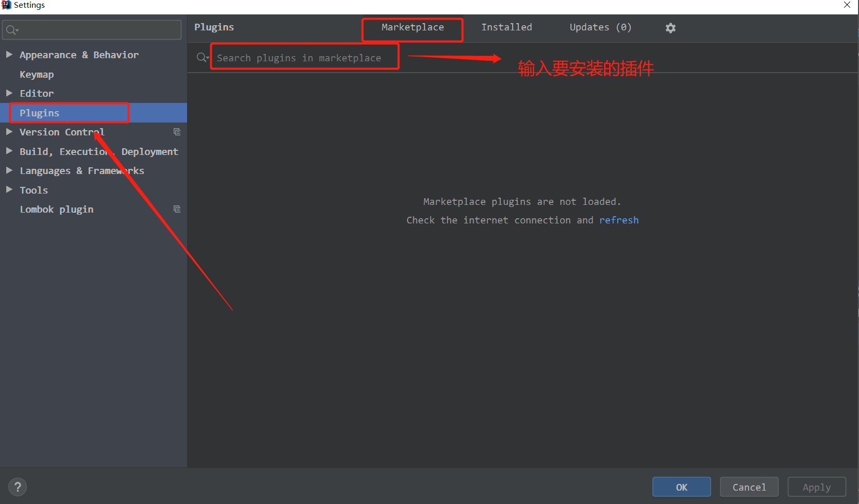Expand Languages & Frameworks

pos(9,170)
